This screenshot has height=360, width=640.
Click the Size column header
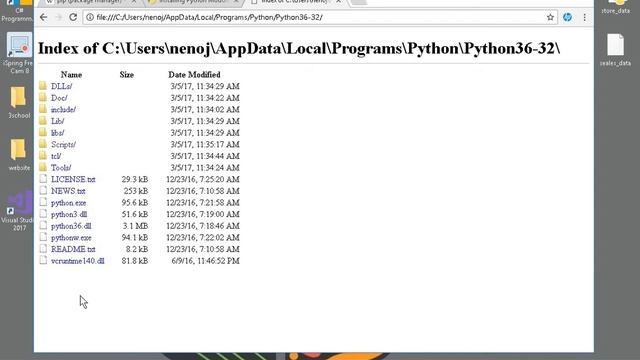click(127, 75)
